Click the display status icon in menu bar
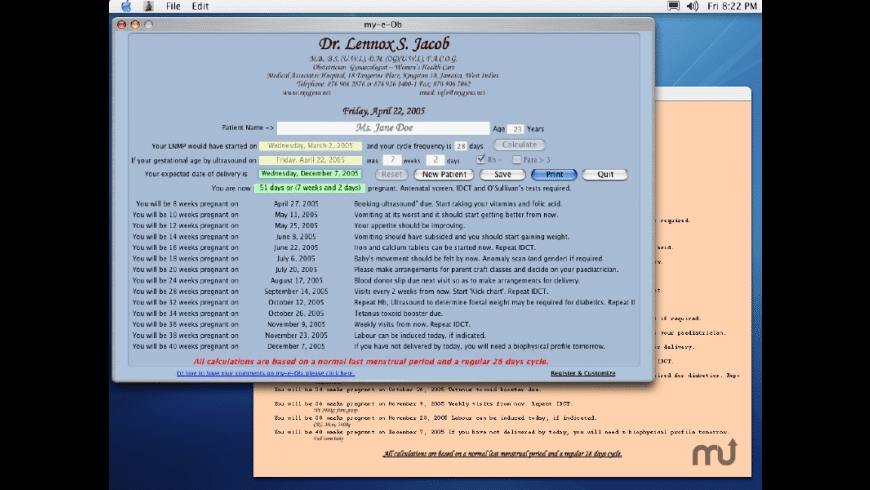This screenshot has height=490, width=870. (674, 6)
